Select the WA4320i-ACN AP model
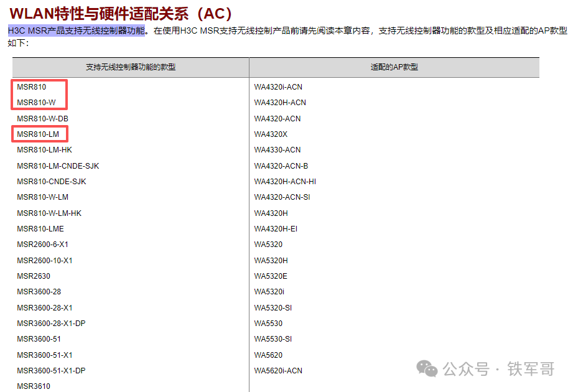The image size is (573, 392). coord(278,87)
